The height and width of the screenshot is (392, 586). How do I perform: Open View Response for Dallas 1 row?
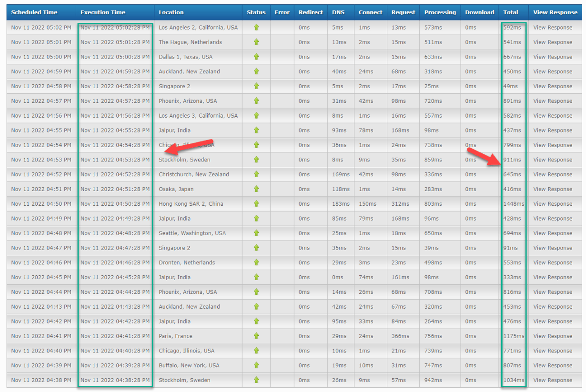pyautogui.click(x=553, y=57)
